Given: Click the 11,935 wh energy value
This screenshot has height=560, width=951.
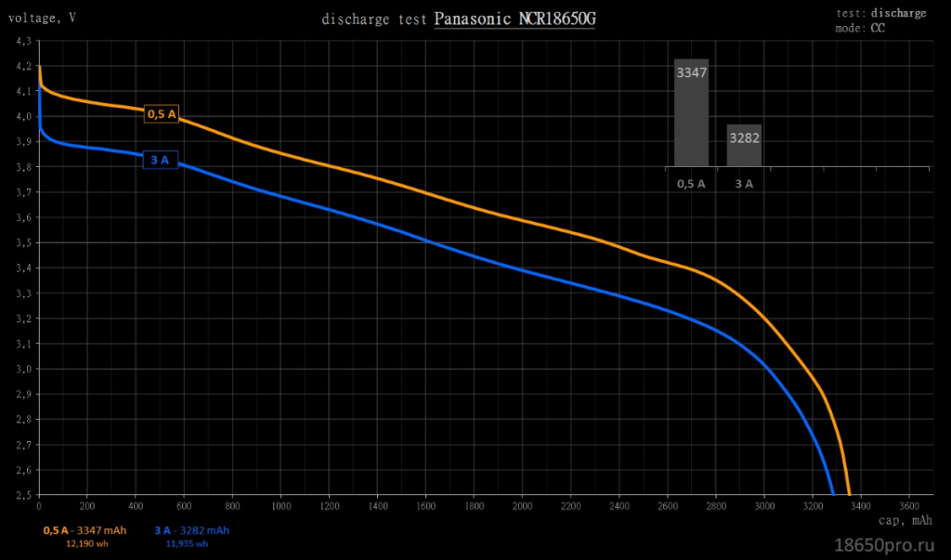Looking at the screenshot, I should 188,543.
